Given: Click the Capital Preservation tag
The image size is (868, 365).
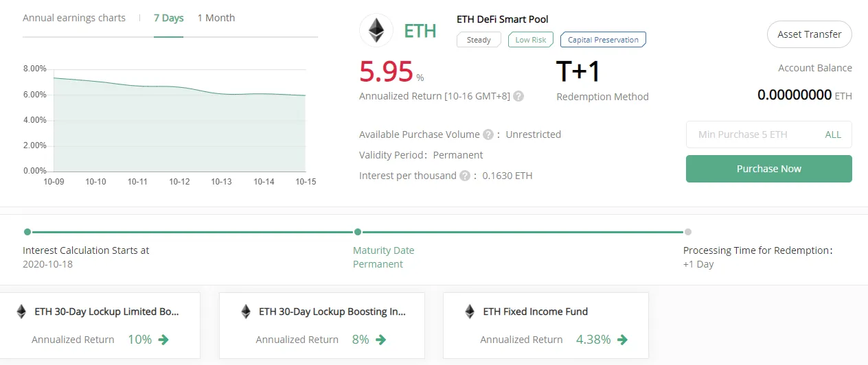Looking at the screenshot, I should coord(603,40).
